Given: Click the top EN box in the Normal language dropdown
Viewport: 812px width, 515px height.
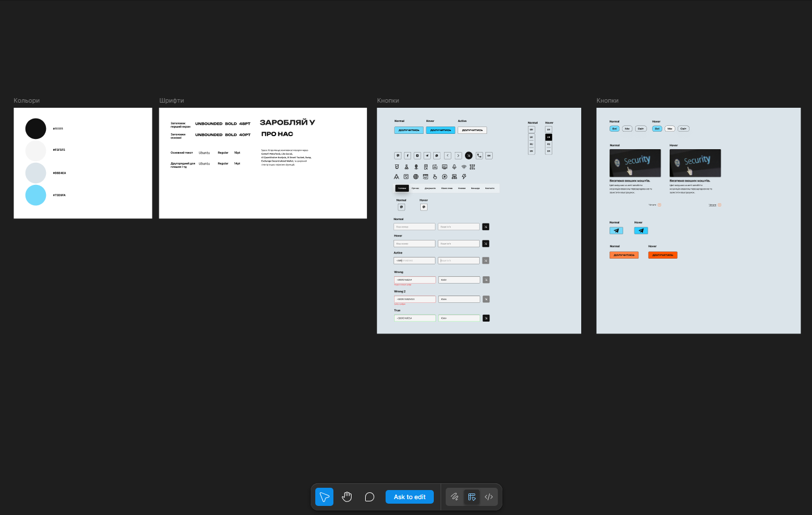Looking at the screenshot, I should click(x=531, y=130).
